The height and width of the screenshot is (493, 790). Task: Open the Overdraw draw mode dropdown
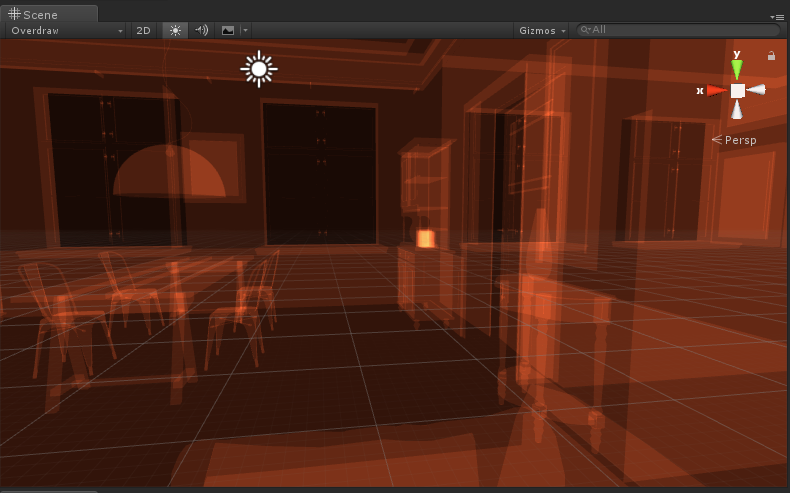tap(66, 31)
